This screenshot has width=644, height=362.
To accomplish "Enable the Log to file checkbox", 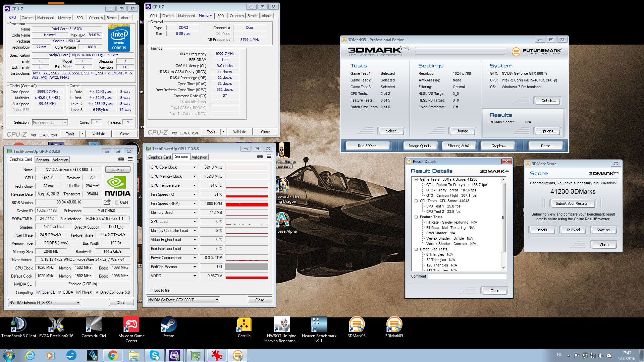I will click(x=151, y=290).
